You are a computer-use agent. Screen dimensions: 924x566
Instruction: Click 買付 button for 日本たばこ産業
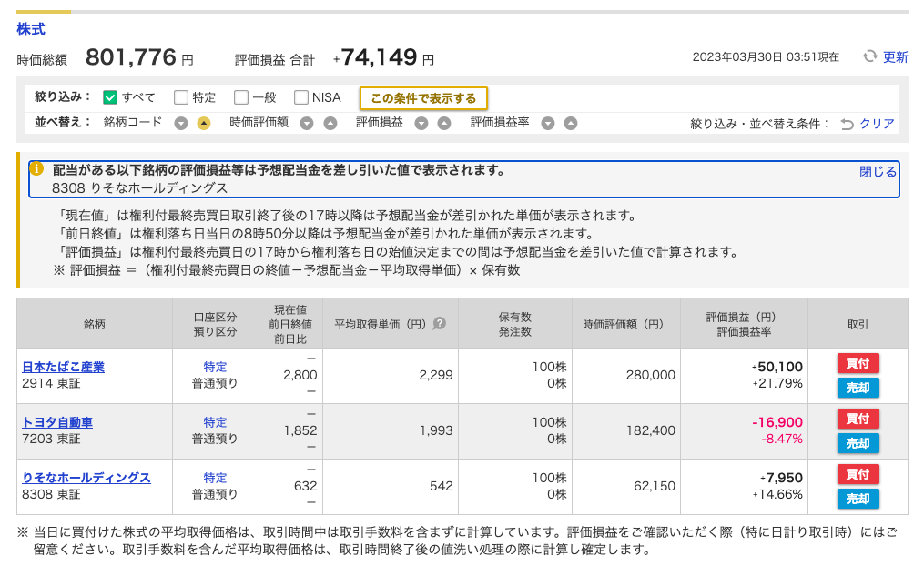coord(858,363)
